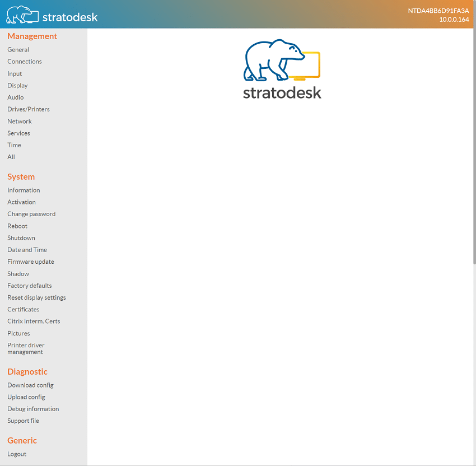Open Display settings
This screenshot has height=466, width=476.
coord(17,85)
